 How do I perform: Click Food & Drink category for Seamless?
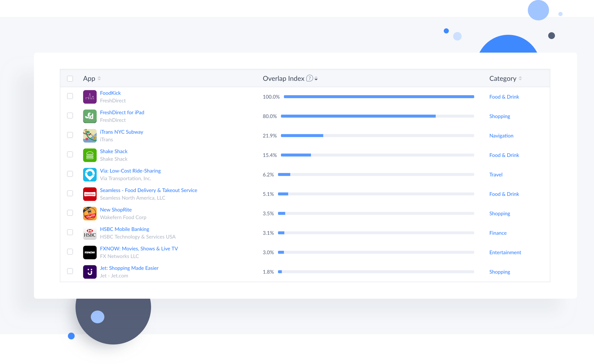tap(504, 194)
